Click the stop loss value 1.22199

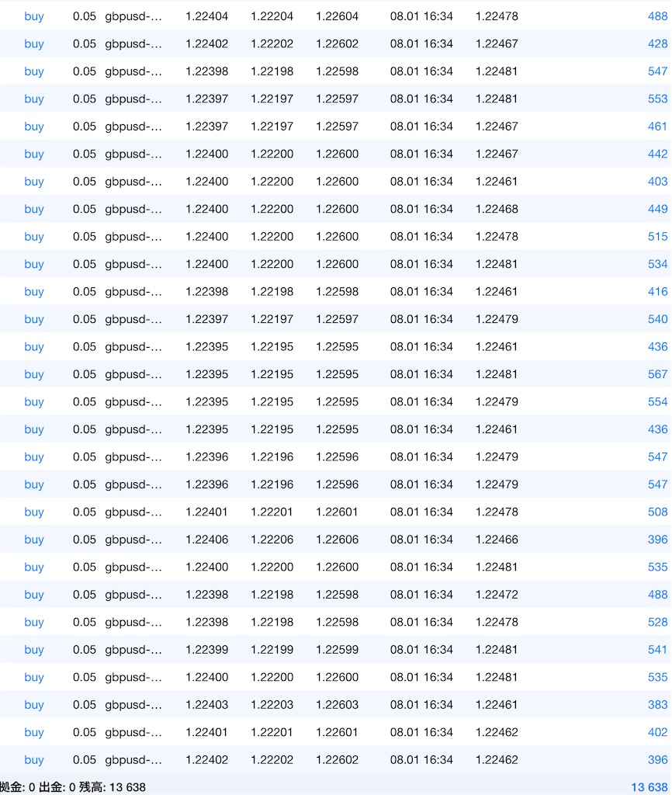pos(272,650)
